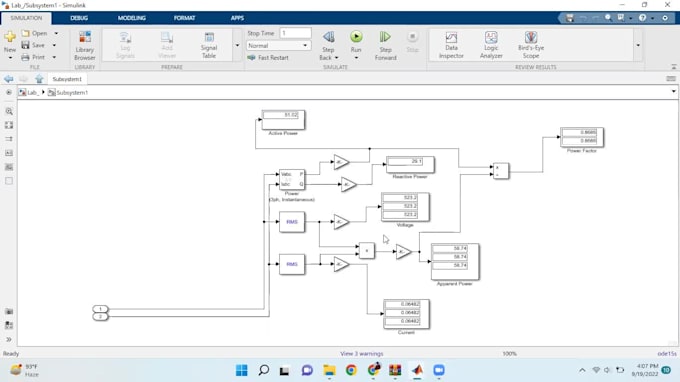Run the simulation

356,37
